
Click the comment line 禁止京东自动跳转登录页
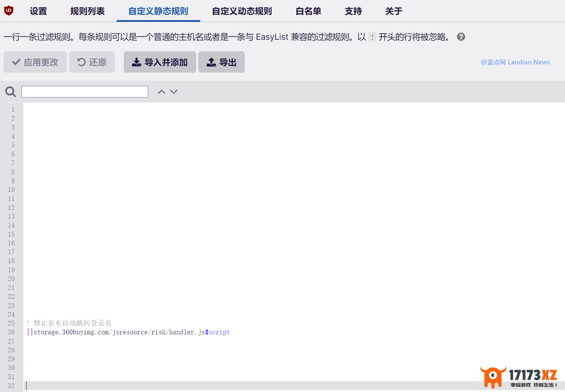tap(69, 323)
